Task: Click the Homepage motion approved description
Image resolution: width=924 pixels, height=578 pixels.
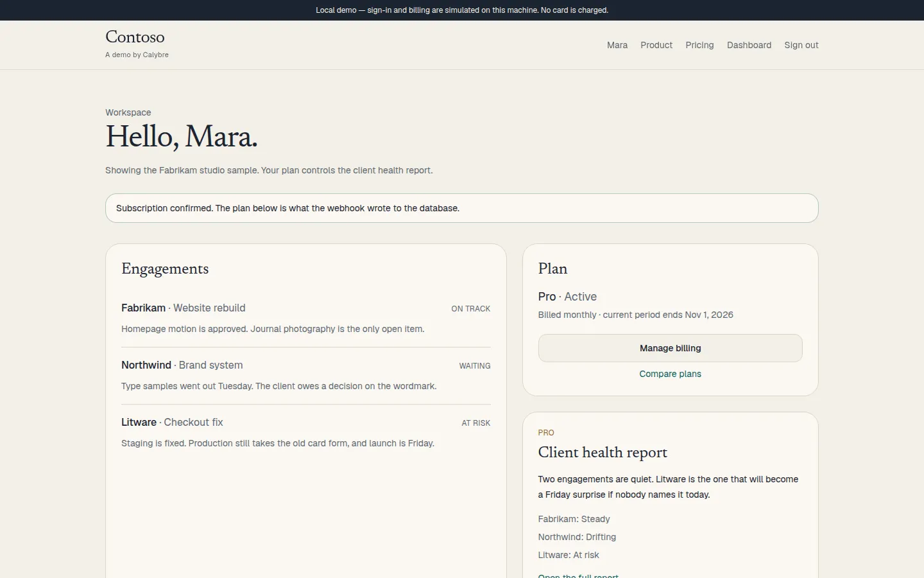Action: pyautogui.click(x=273, y=329)
